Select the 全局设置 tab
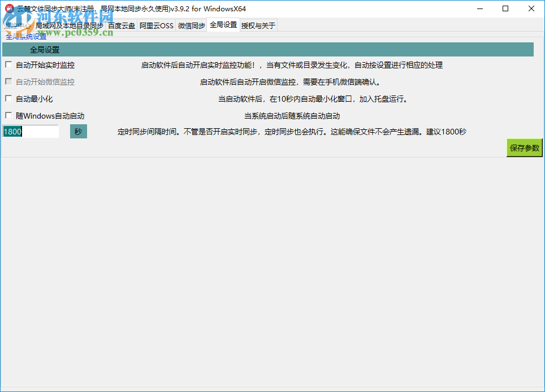The width and height of the screenshot is (545, 392). (223, 25)
